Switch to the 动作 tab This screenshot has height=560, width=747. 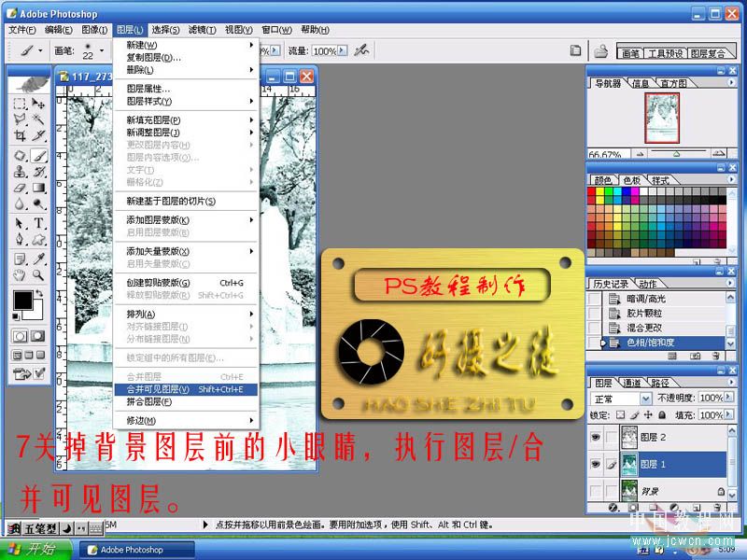(x=648, y=284)
